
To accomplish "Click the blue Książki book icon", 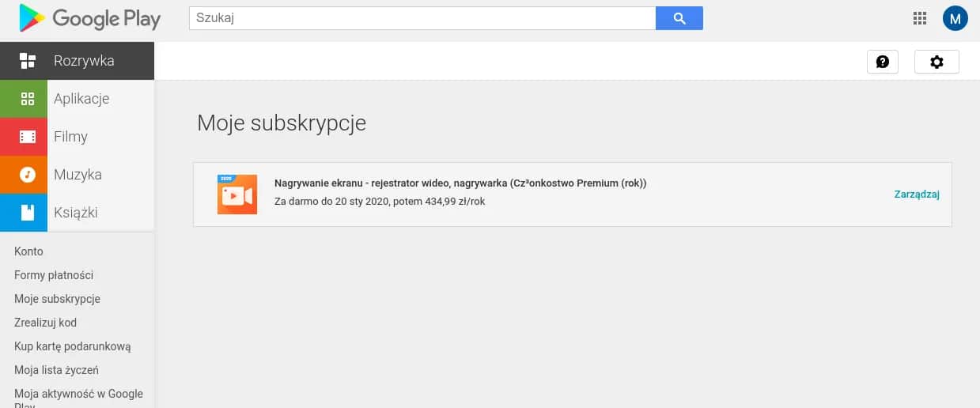I will 27,213.
